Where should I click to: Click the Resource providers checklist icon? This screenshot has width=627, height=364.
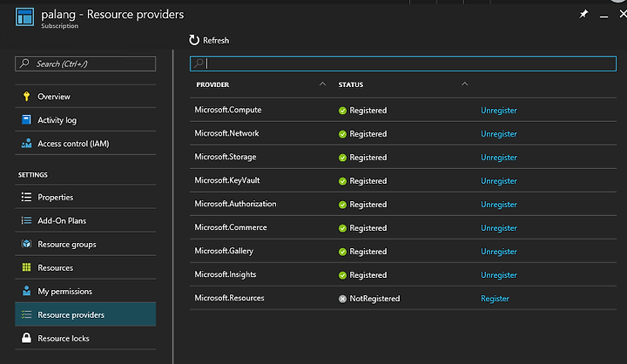click(x=26, y=314)
